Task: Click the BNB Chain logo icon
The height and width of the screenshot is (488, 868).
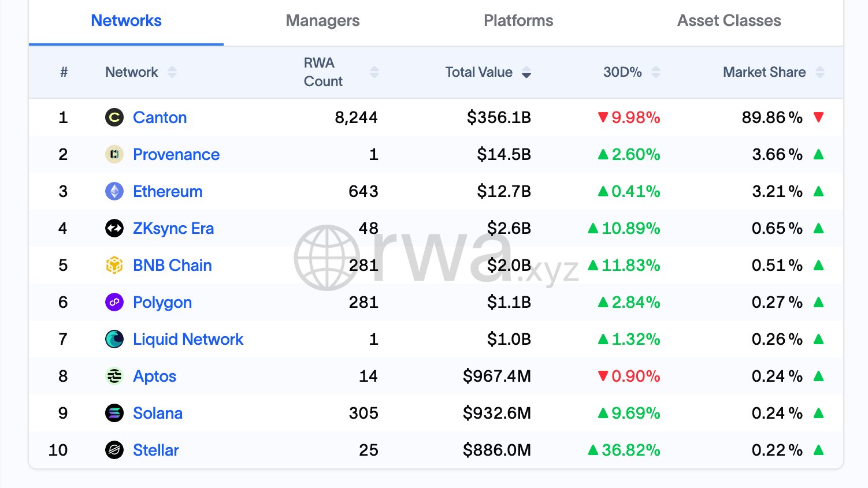Action: [x=114, y=266]
